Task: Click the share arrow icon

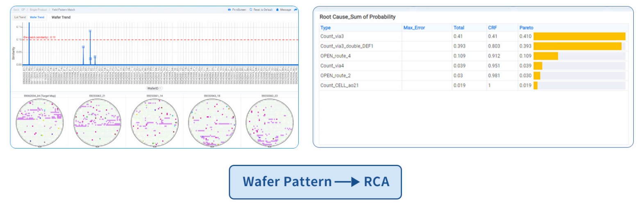Action: point(295,9)
